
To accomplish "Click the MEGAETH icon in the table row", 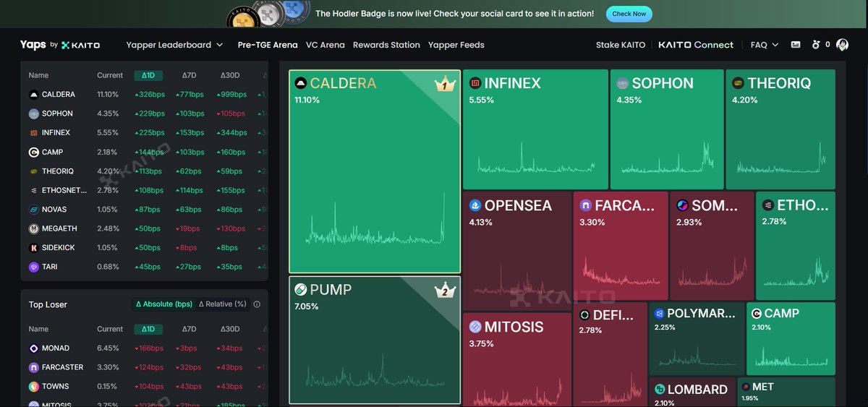I will [33, 228].
